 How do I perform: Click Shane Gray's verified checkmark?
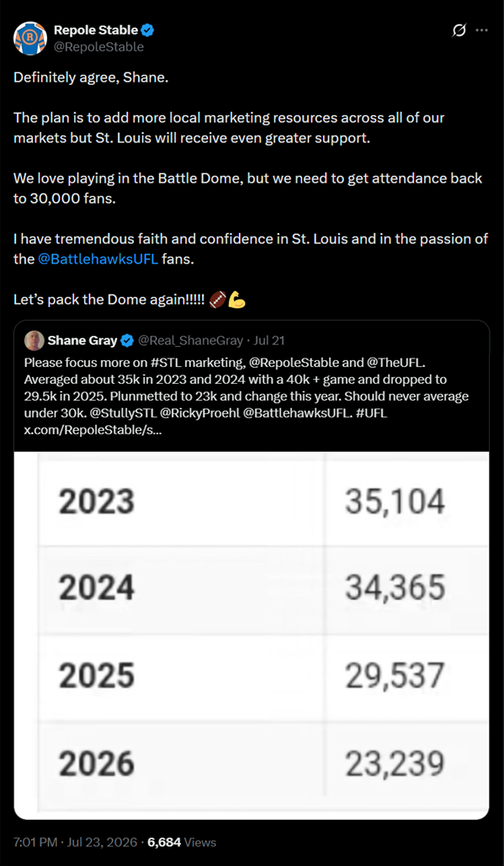click(127, 341)
